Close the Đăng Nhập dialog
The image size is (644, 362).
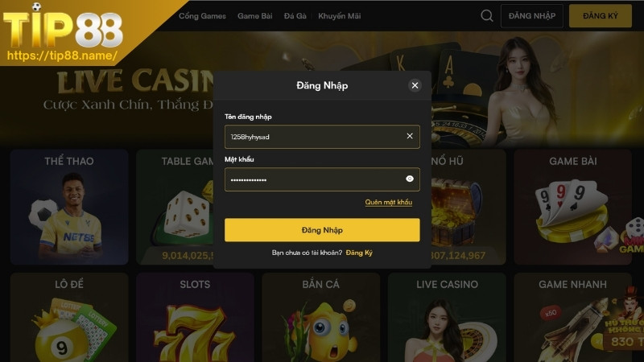[415, 85]
